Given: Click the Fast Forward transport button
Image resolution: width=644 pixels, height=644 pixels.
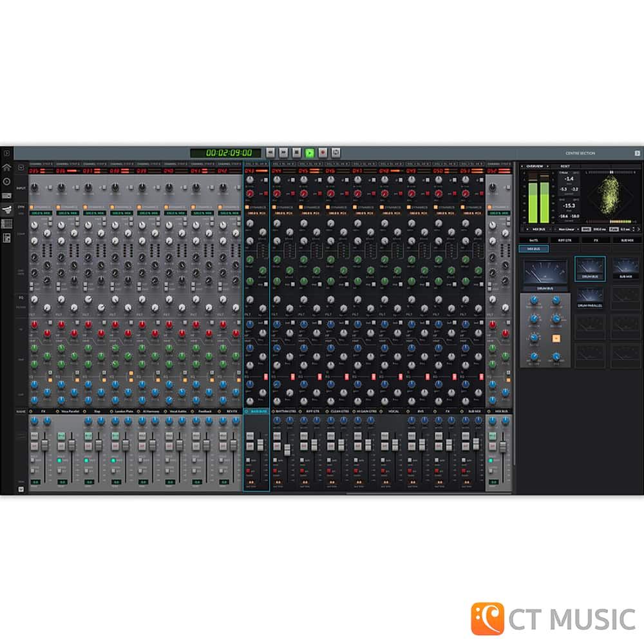Looking at the screenshot, I should pos(283,153).
